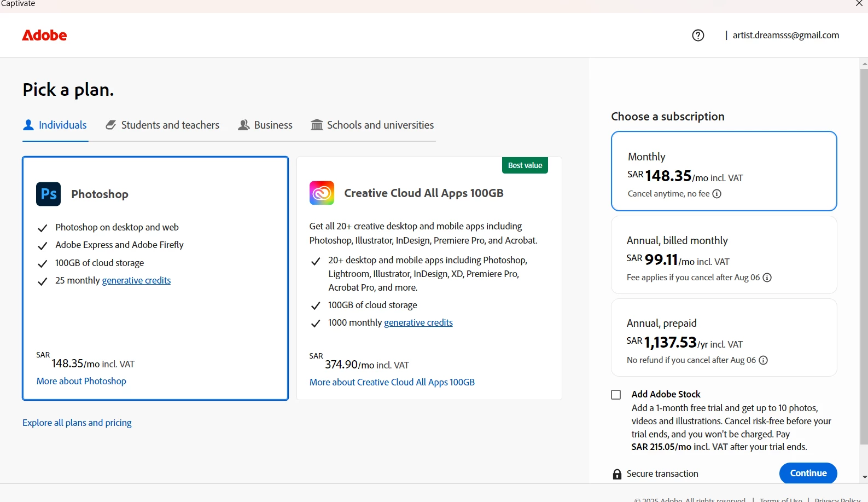Open More about Creative Cloud All Apps link

point(392,382)
